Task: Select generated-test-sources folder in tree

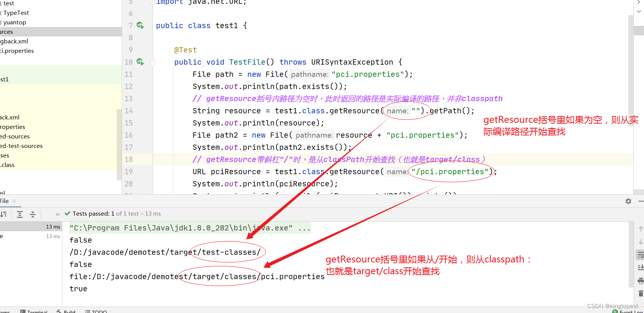Action: click(x=21, y=146)
